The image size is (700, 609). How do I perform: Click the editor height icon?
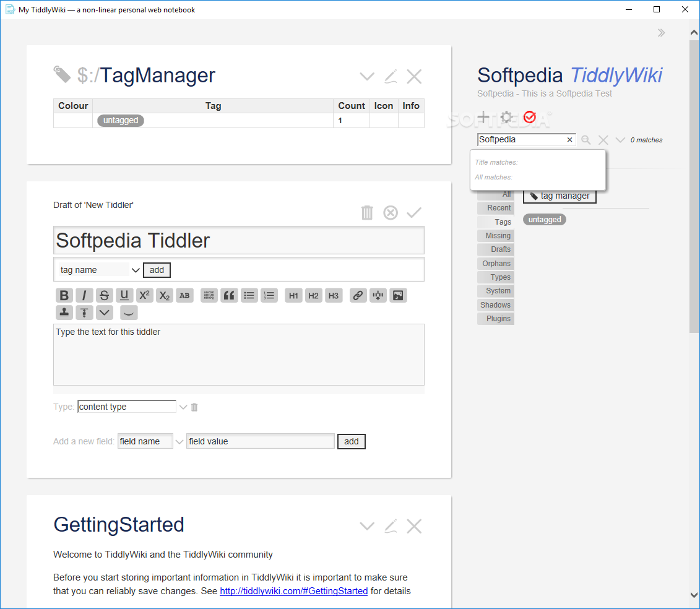pos(84,312)
